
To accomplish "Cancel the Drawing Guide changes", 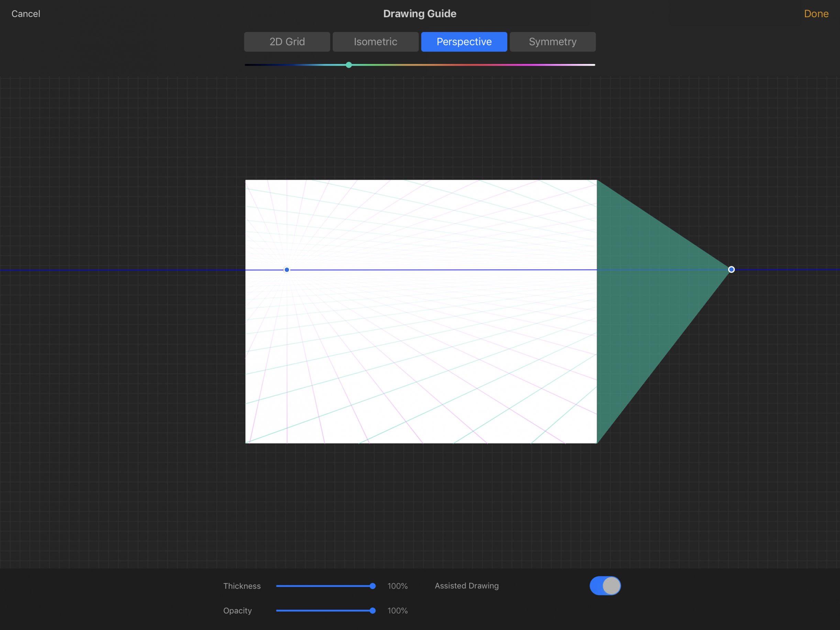I will (25, 14).
